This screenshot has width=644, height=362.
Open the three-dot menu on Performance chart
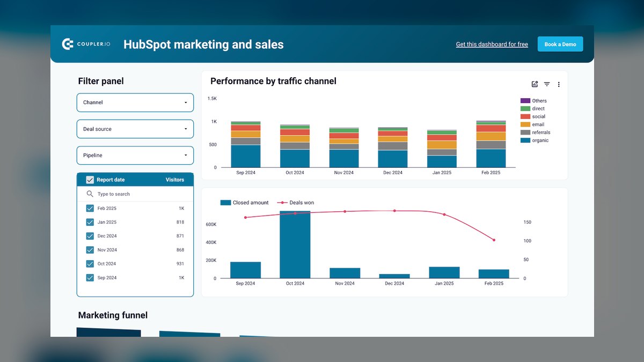click(559, 84)
